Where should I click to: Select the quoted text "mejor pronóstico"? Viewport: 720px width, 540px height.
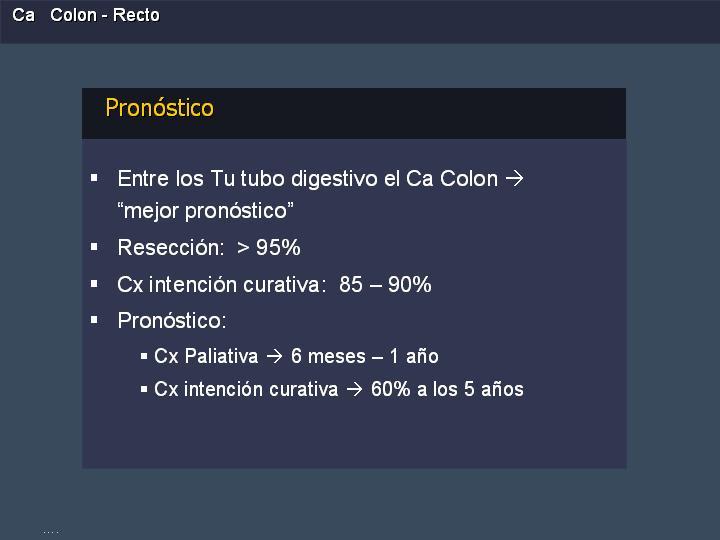point(205,211)
